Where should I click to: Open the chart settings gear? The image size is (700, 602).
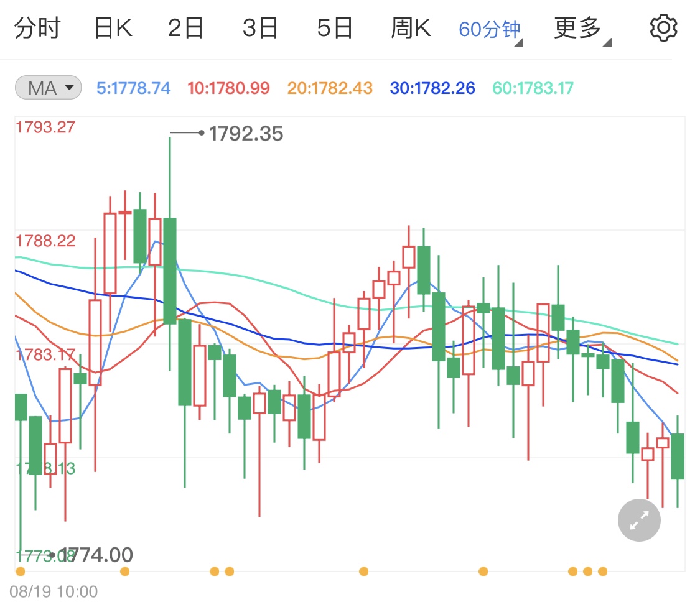coord(663,26)
